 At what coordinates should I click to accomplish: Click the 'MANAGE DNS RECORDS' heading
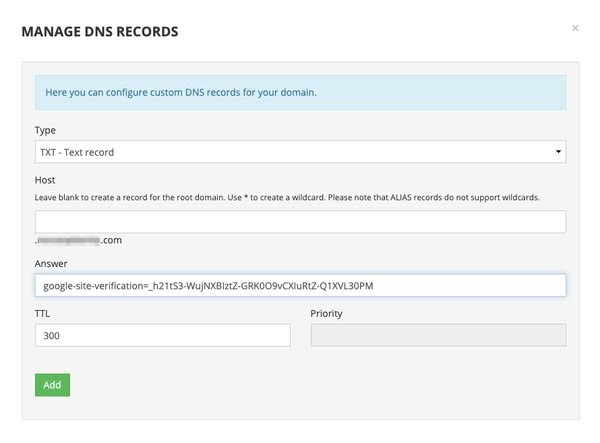tap(100, 32)
